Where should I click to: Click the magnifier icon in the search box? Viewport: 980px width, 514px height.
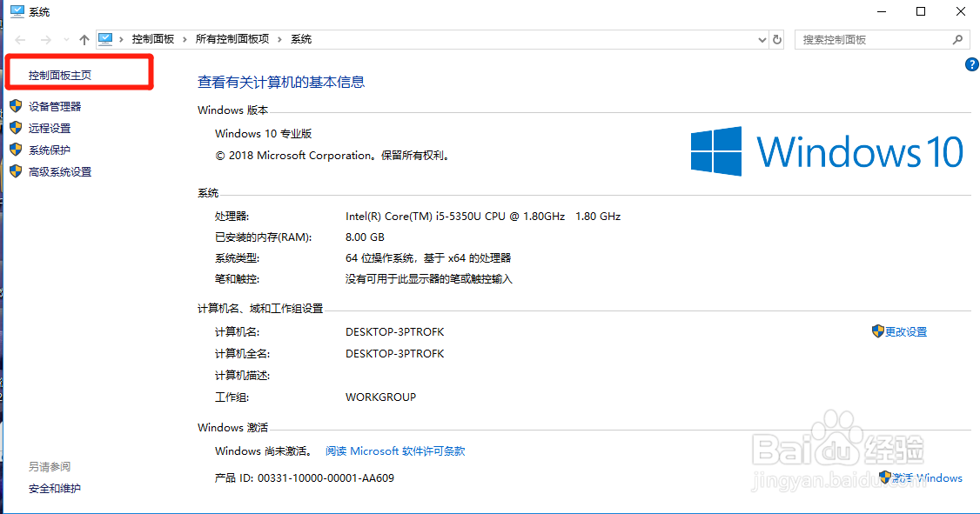957,39
